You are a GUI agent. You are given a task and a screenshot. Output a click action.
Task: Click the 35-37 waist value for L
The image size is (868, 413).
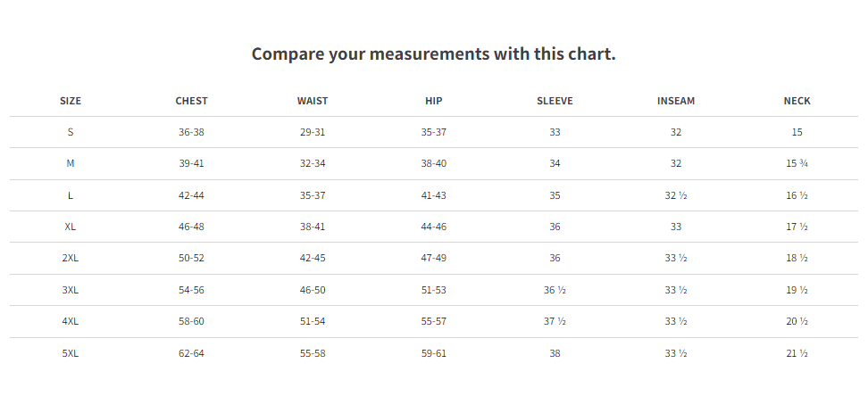[x=313, y=195]
